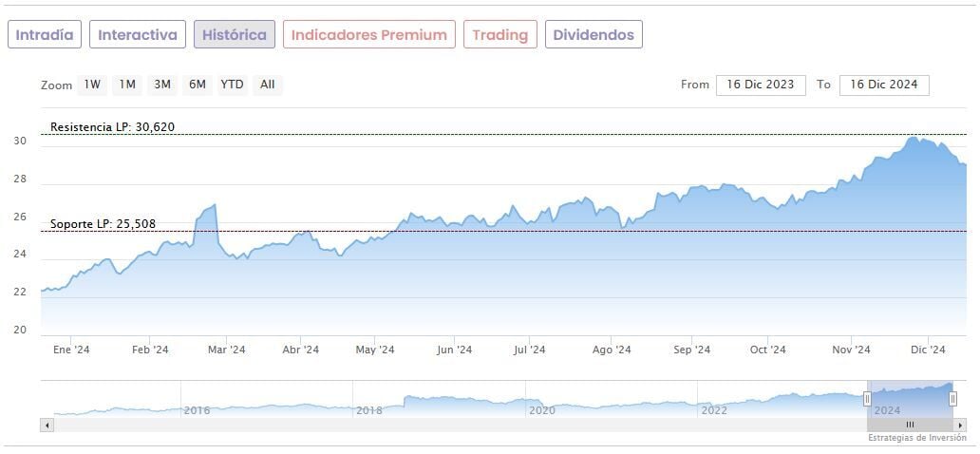Zoom chart to YTD

coord(233,85)
